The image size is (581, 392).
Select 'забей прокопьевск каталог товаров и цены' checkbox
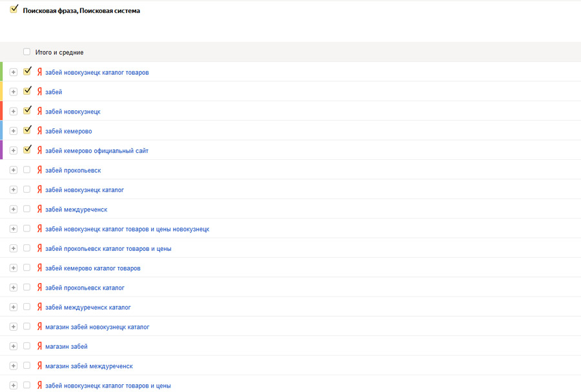(26, 248)
